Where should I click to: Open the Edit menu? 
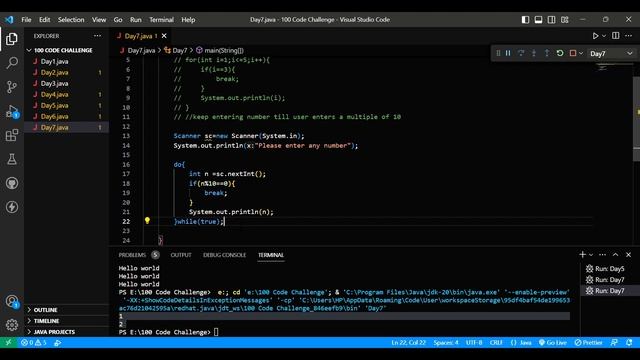click(44, 20)
